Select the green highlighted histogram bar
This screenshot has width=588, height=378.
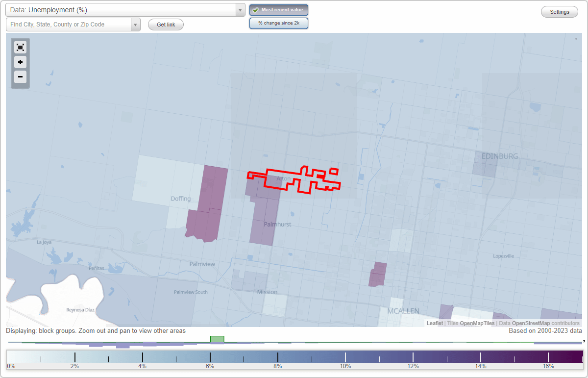[x=217, y=339]
